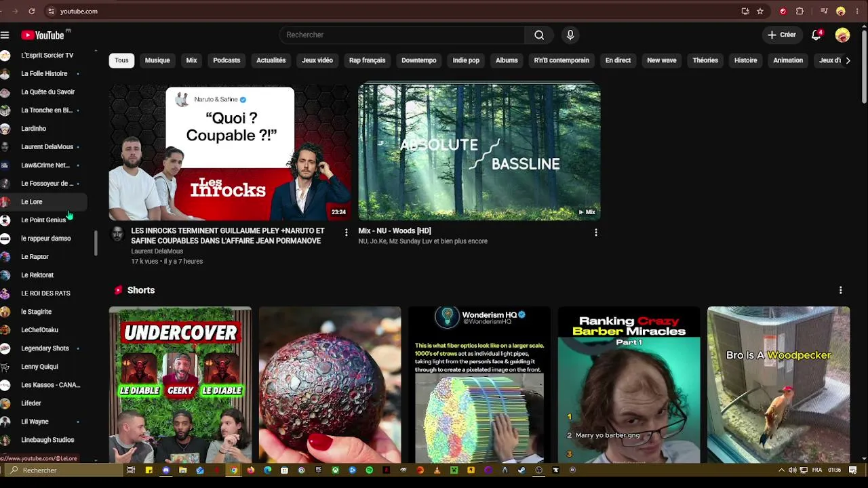Choose the En direct chip
The width and height of the screenshot is (868, 488).
coord(618,60)
